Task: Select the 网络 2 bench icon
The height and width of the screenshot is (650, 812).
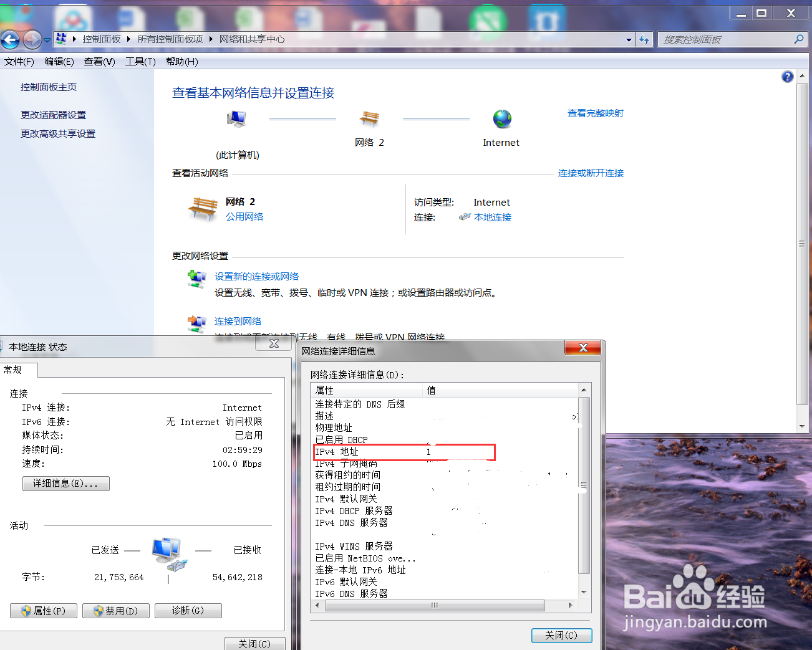Action: (370, 119)
